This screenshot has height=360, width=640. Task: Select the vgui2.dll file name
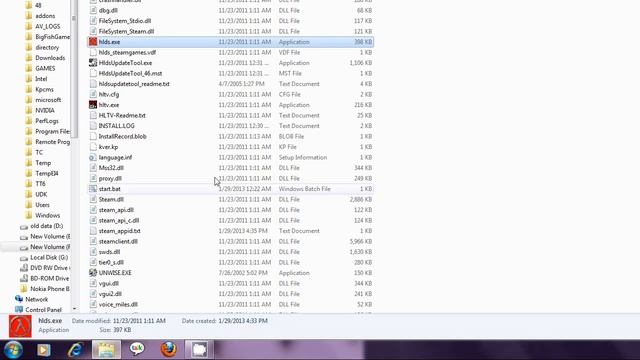[x=110, y=294]
